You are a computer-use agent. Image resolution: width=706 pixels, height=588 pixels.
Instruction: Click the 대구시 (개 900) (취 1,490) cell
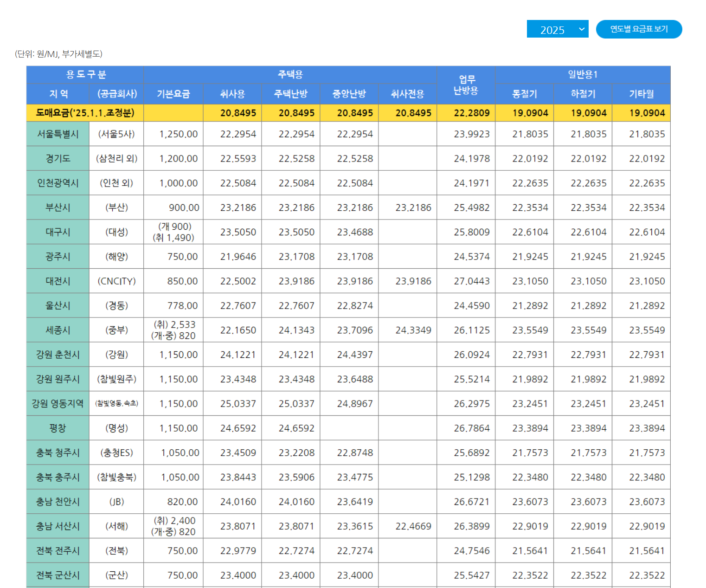173,232
